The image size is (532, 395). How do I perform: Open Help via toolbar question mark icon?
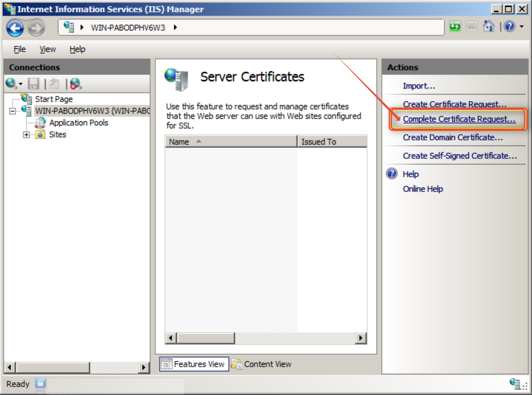pyautogui.click(x=509, y=26)
